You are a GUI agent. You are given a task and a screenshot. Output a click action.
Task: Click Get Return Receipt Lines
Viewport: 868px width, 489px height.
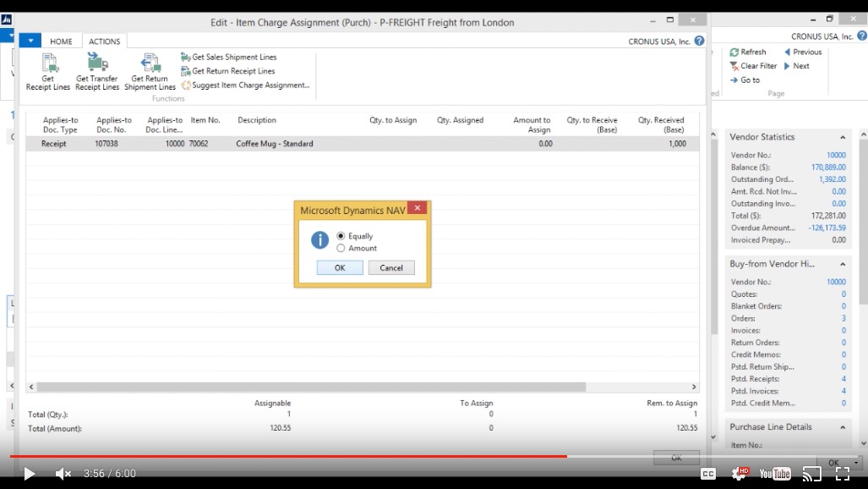point(228,71)
